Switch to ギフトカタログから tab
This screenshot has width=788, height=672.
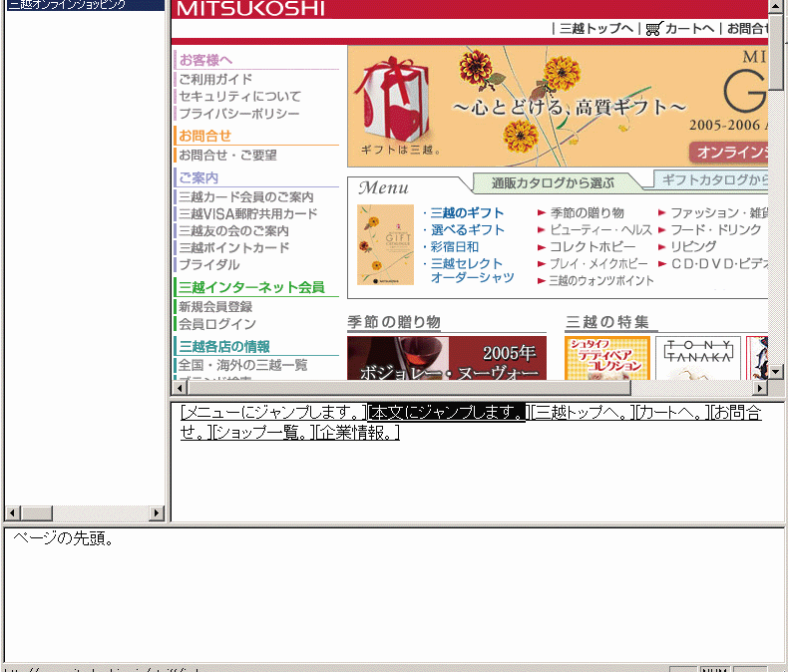tap(711, 179)
